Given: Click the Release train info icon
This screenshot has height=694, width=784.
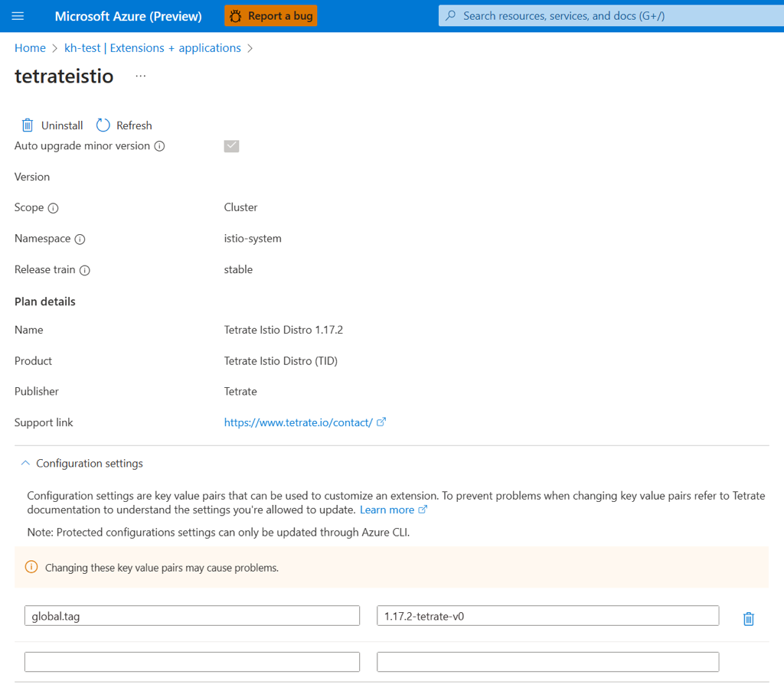Looking at the screenshot, I should coord(84,269).
